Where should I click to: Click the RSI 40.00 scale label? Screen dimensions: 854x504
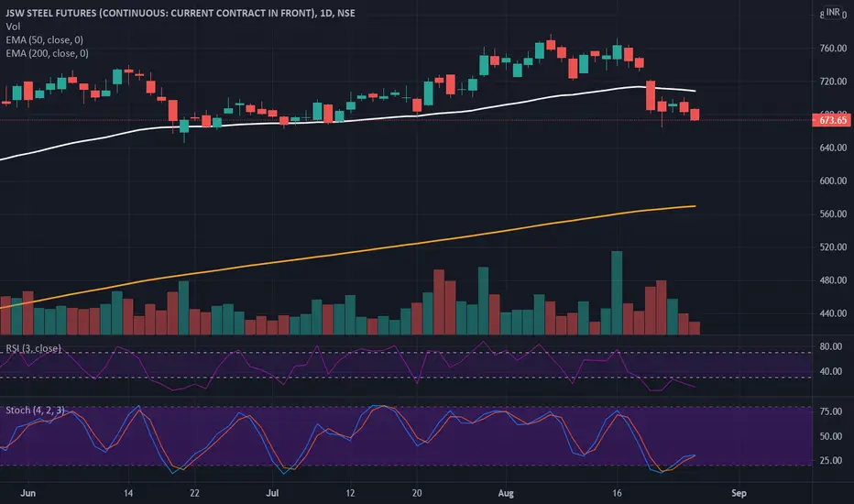click(831, 371)
